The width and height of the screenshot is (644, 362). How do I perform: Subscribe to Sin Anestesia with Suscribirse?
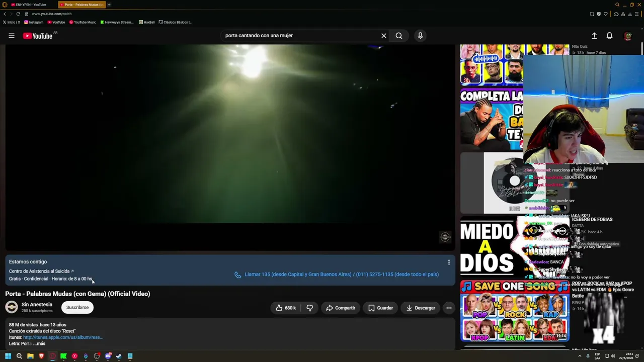pos(77,307)
